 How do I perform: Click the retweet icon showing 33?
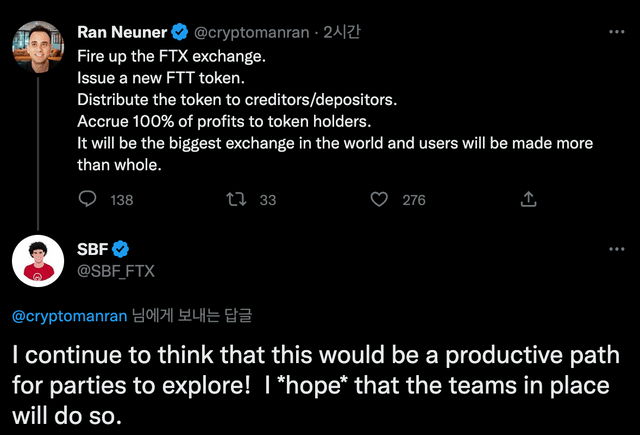tap(236, 200)
